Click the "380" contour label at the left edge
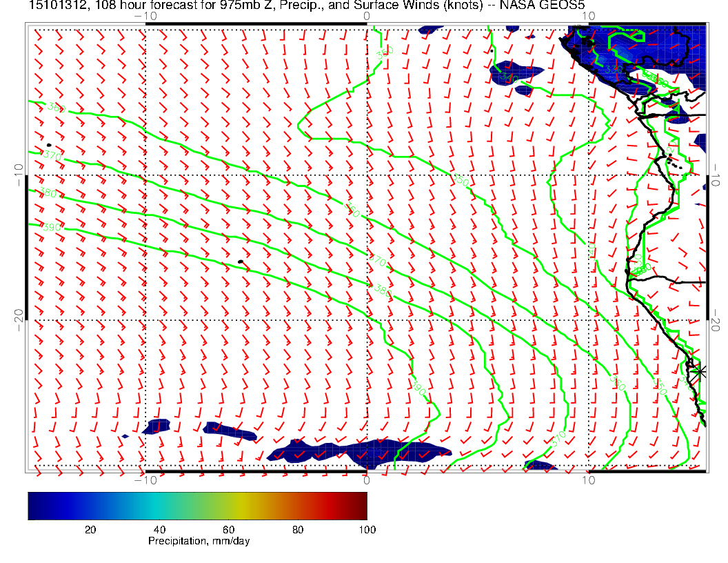 [x=48, y=192]
